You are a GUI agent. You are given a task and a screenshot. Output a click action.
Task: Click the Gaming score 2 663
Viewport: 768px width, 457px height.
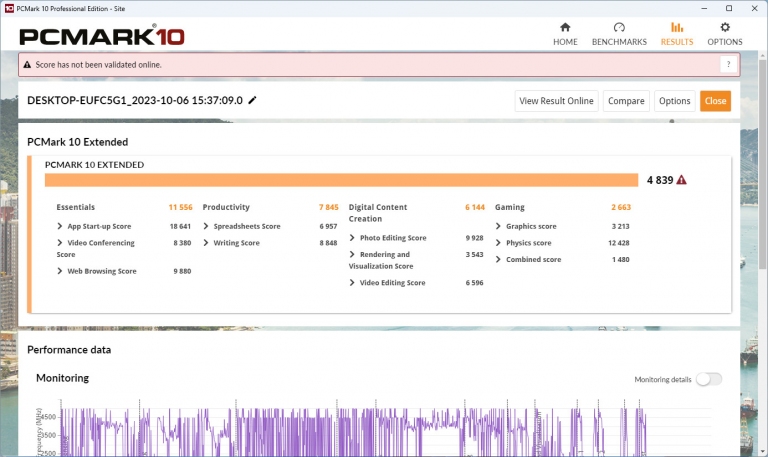(621, 207)
